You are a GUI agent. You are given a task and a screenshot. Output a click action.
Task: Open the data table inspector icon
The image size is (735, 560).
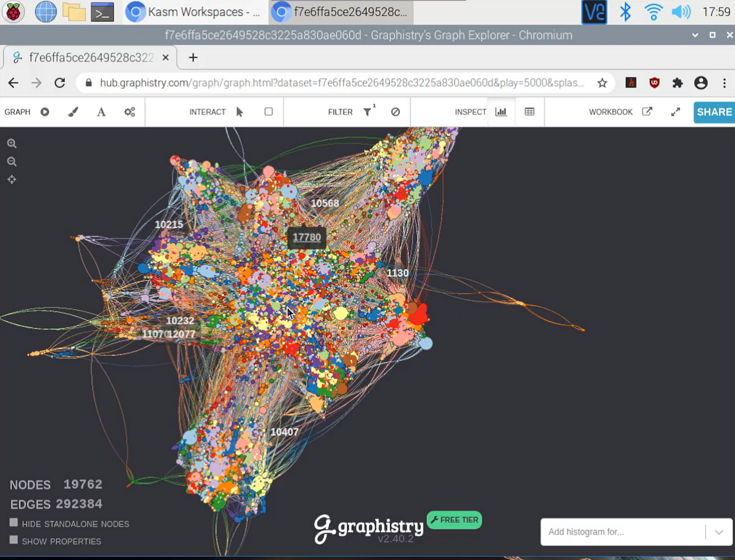[529, 112]
